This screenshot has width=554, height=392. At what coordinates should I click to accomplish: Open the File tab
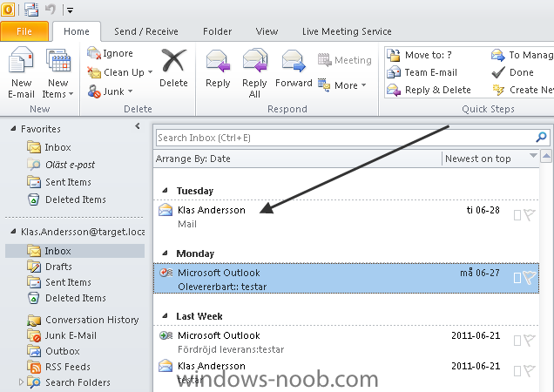(24, 31)
